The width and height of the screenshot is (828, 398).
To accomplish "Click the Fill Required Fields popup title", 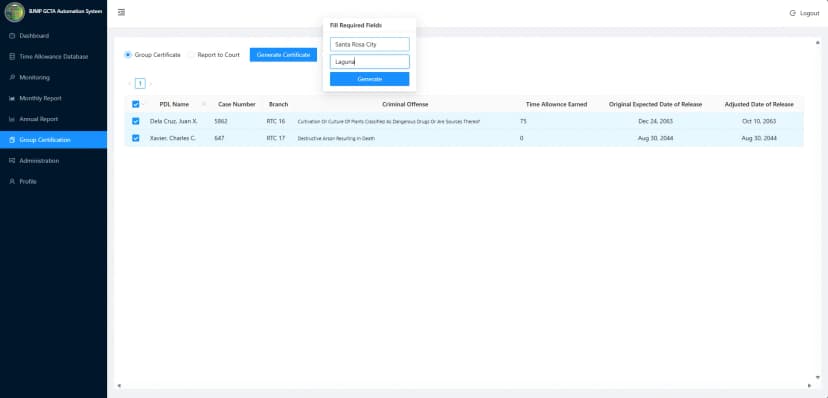I will [356, 25].
